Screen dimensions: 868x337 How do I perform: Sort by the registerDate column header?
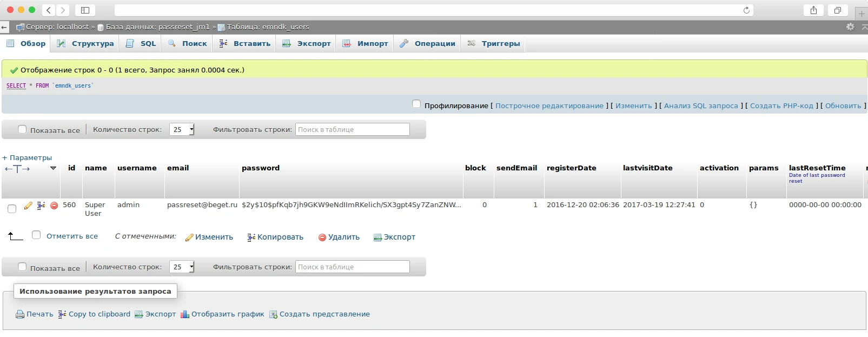coord(572,168)
